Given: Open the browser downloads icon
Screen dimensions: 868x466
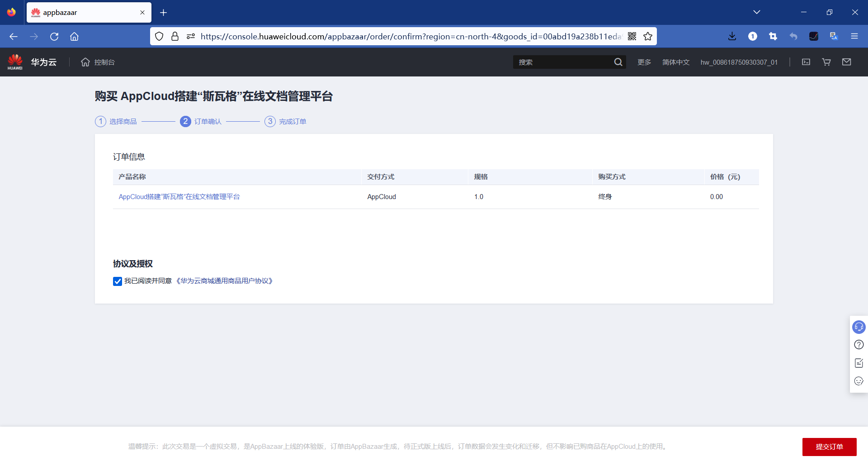Looking at the screenshot, I should pos(732,36).
